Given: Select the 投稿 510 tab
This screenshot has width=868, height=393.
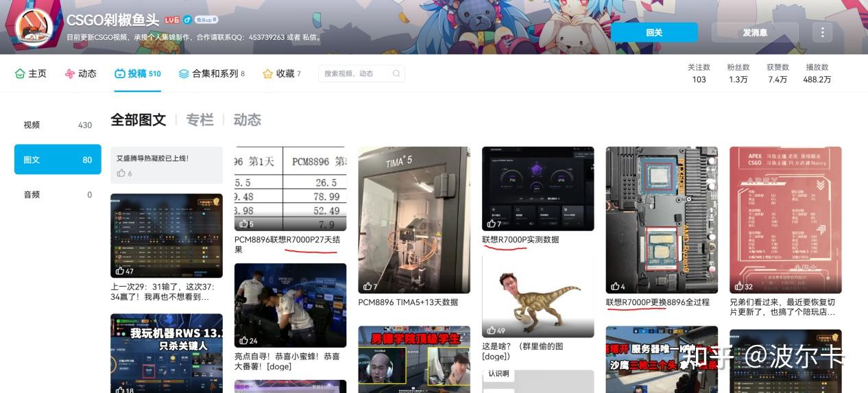Looking at the screenshot, I should 138,73.
